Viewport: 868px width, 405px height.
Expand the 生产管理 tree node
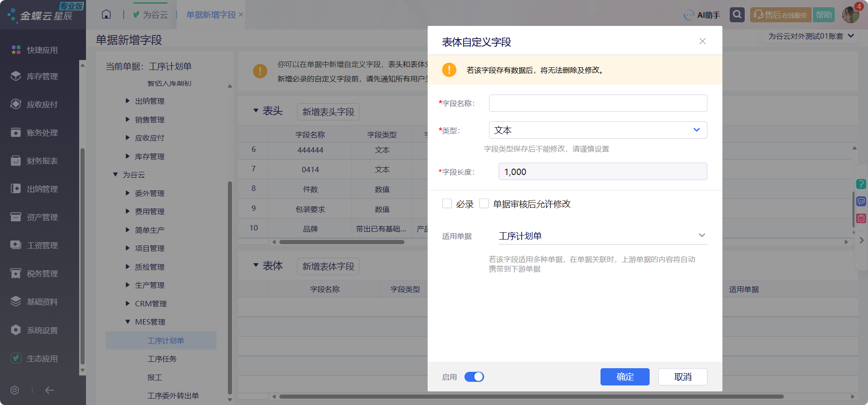[x=128, y=285]
